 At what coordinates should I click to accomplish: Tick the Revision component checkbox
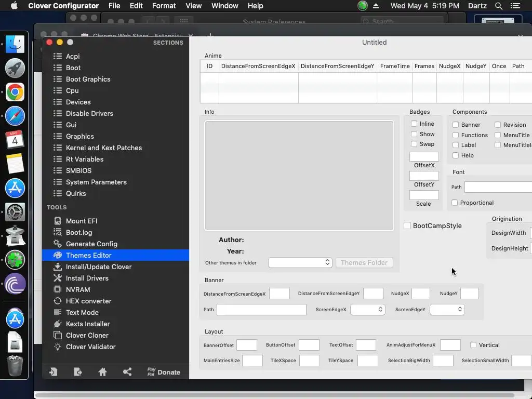pyautogui.click(x=498, y=125)
